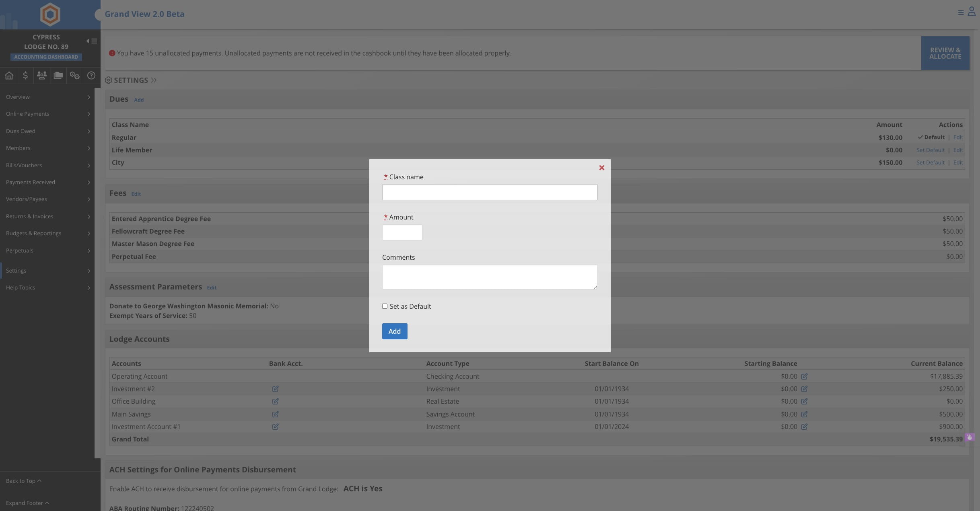Click Edit for the Life Member class
Viewport: 980px width, 511px height.
958,150
